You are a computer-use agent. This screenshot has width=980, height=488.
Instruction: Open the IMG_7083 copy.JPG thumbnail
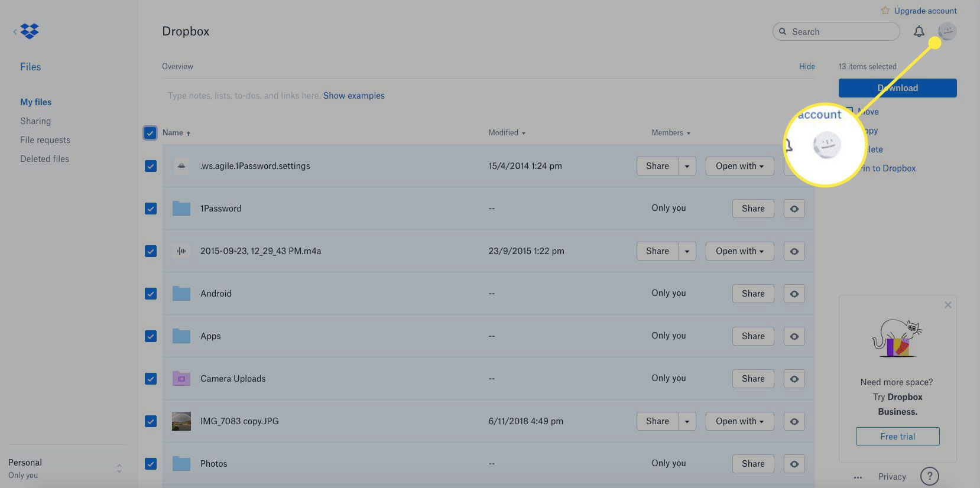click(x=181, y=421)
